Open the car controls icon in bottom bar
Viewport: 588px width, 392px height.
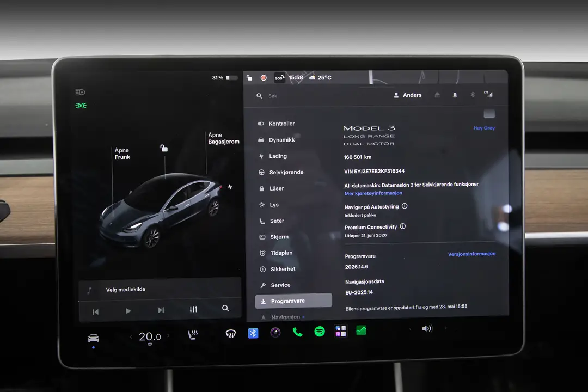[x=94, y=338]
